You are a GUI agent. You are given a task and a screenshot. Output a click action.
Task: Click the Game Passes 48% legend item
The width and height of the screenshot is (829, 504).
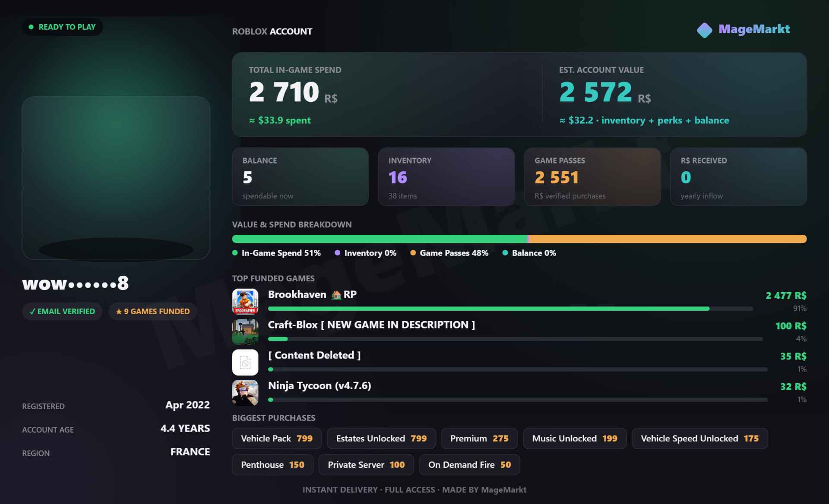click(x=449, y=253)
